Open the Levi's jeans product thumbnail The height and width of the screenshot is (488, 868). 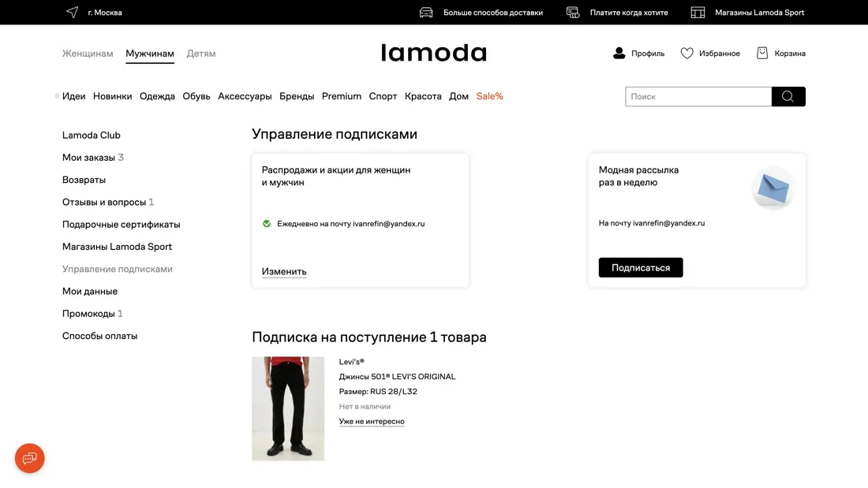pyautogui.click(x=288, y=408)
